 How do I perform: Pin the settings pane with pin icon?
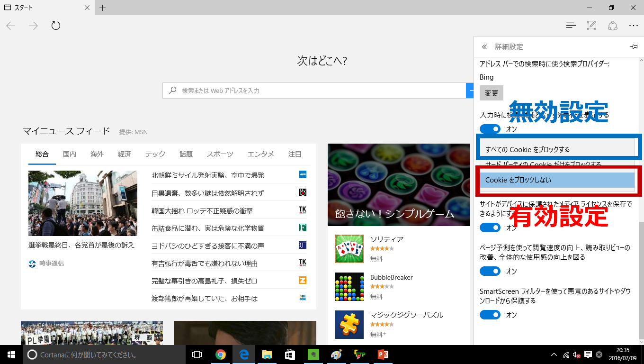[x=634, y=47]
